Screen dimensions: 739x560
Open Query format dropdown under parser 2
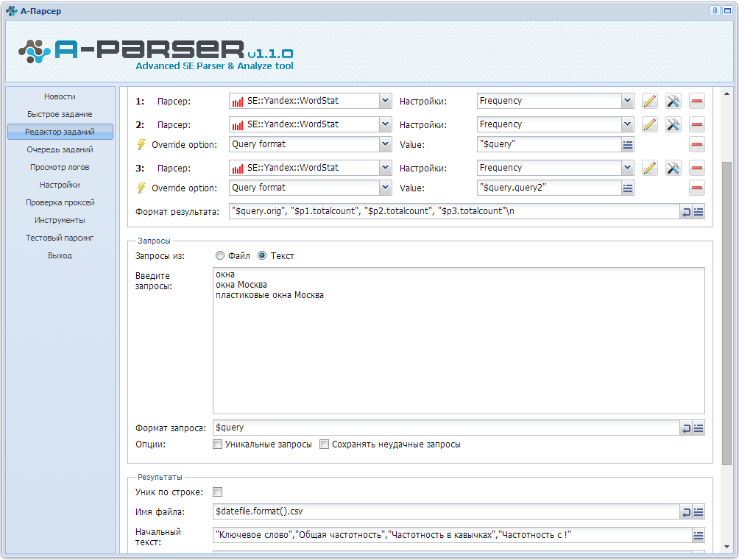coord(385,144)
